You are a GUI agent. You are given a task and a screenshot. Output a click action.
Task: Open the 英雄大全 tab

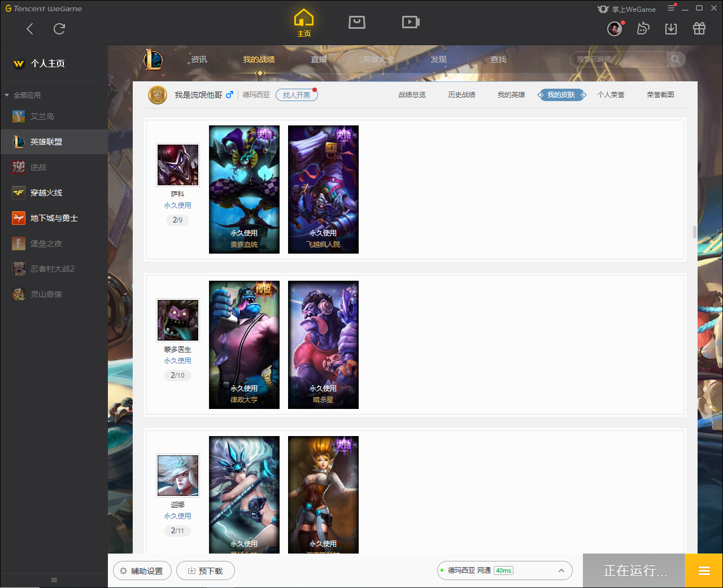click(378, 59)
